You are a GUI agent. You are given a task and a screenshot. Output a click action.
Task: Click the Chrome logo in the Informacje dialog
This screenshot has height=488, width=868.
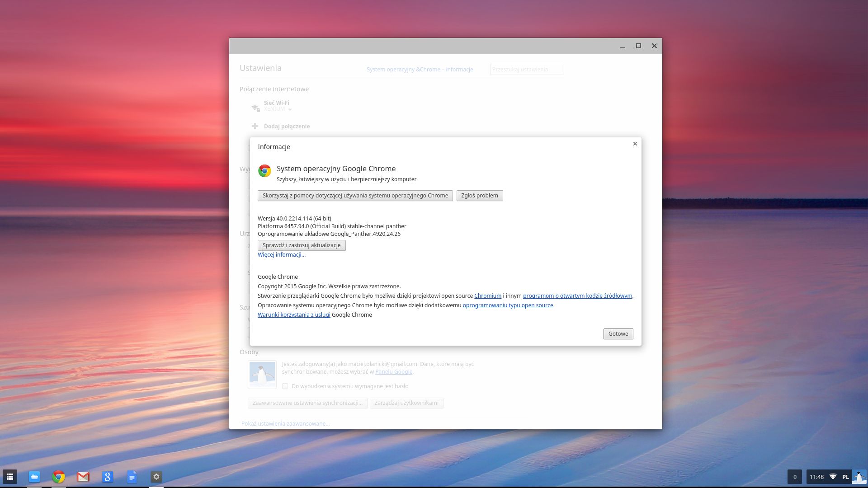(264, 171)
